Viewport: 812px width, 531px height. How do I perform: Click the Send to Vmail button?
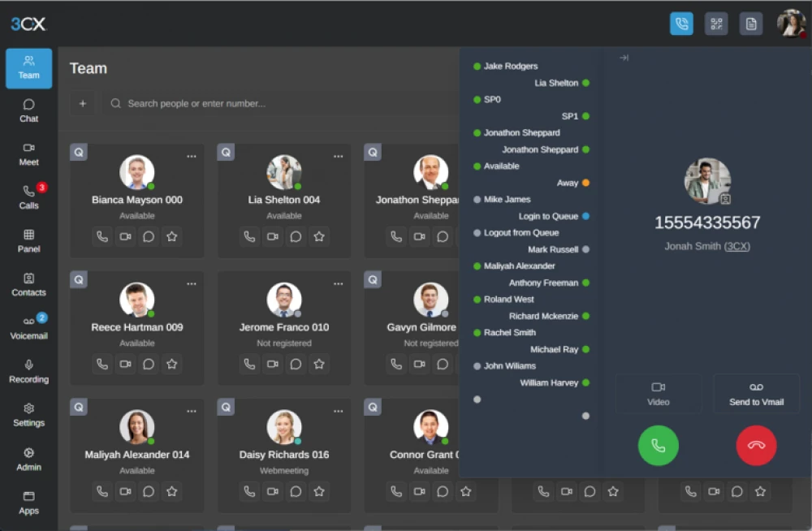(756, 393)
